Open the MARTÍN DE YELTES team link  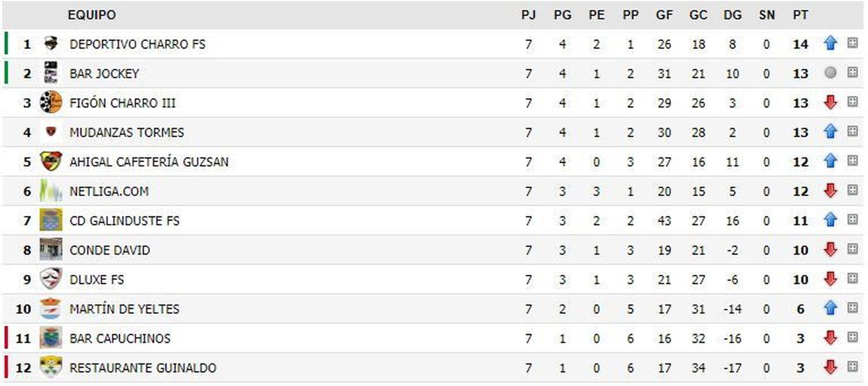pos(124,309)
